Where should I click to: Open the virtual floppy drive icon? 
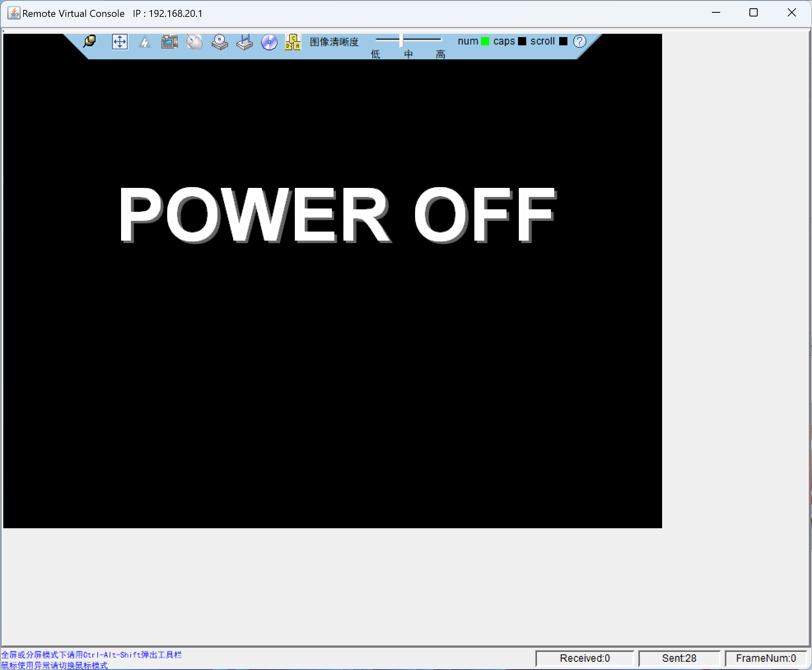pos(245,42)
